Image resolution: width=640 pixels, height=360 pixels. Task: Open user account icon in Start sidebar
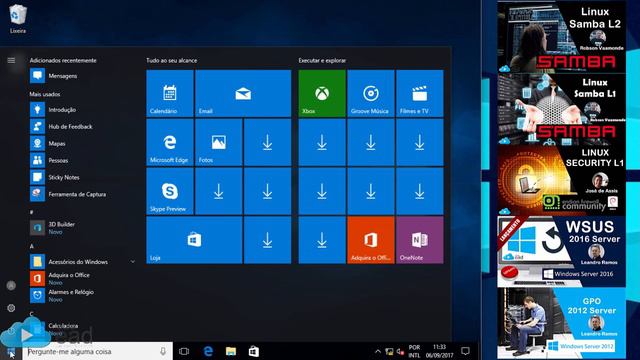coord(11,286)
